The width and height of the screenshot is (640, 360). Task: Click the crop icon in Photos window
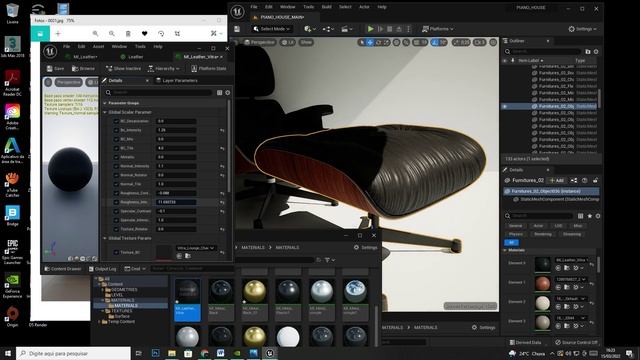click(178, 33)
